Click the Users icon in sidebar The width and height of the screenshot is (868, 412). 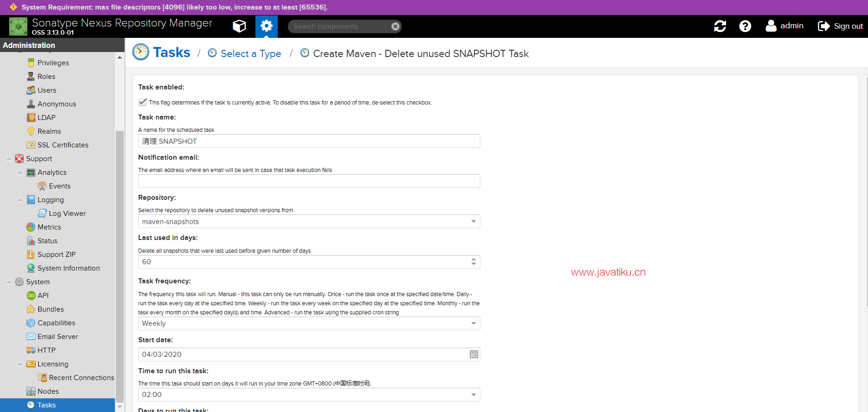point(31,90)
